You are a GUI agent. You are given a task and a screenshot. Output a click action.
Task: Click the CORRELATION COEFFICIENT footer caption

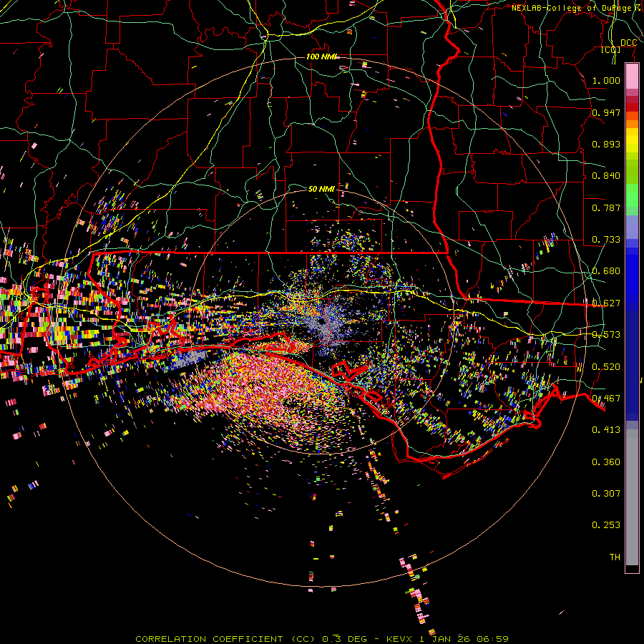click(322, 639)
